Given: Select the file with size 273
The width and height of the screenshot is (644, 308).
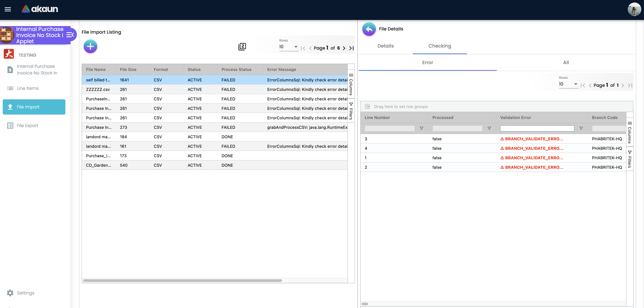Looking at the screenshot, I should click(214, 127).
